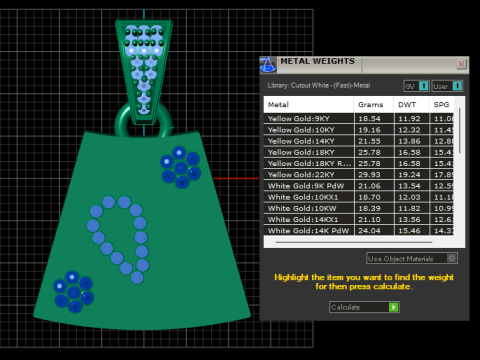Click the green arrow on Calculate
Screen dimensions: 480x360
tap(394, 307)
